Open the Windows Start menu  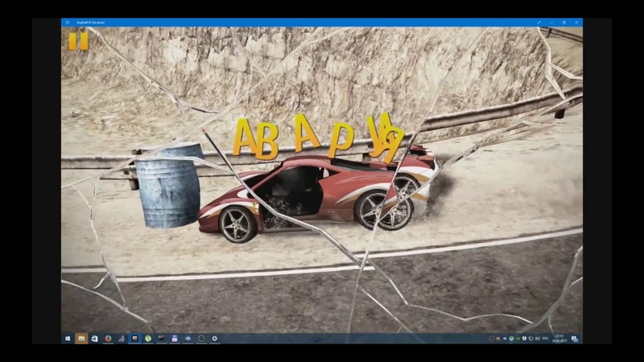[x=68, y=339]
